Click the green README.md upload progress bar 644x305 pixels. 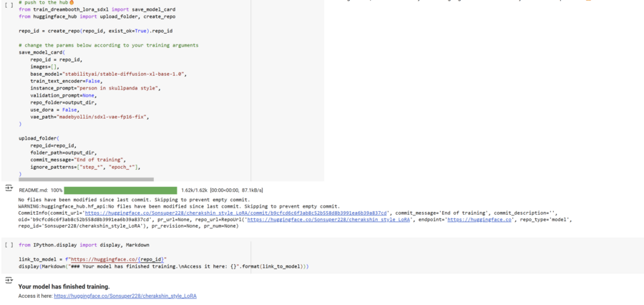120,190
